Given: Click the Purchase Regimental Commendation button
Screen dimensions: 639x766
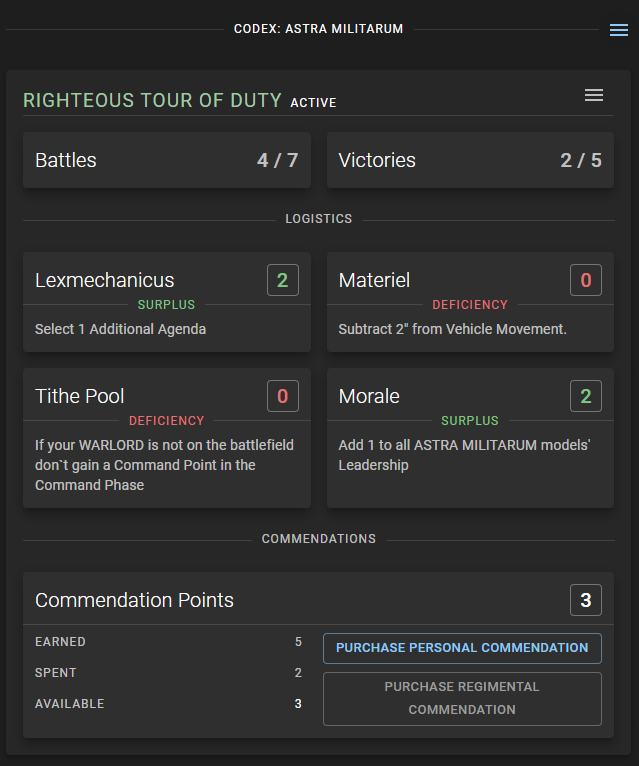Looking at the screenshot, I should 462,698.
